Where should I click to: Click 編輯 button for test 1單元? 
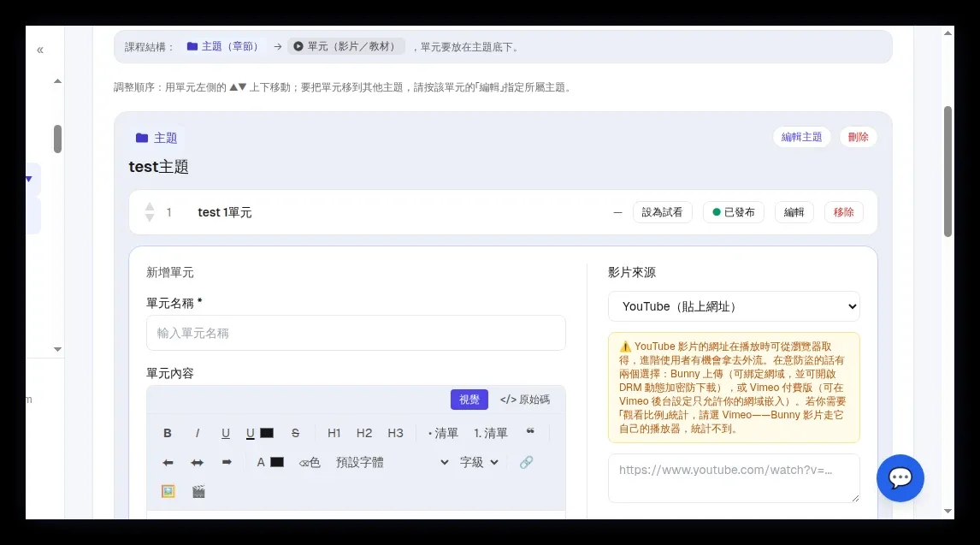coord(794,212)
